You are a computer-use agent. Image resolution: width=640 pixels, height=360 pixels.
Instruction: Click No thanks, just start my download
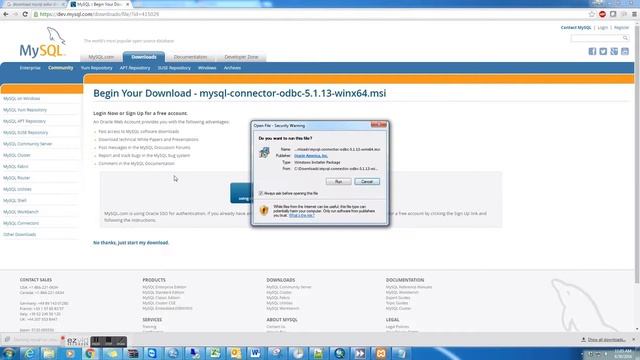131,243
